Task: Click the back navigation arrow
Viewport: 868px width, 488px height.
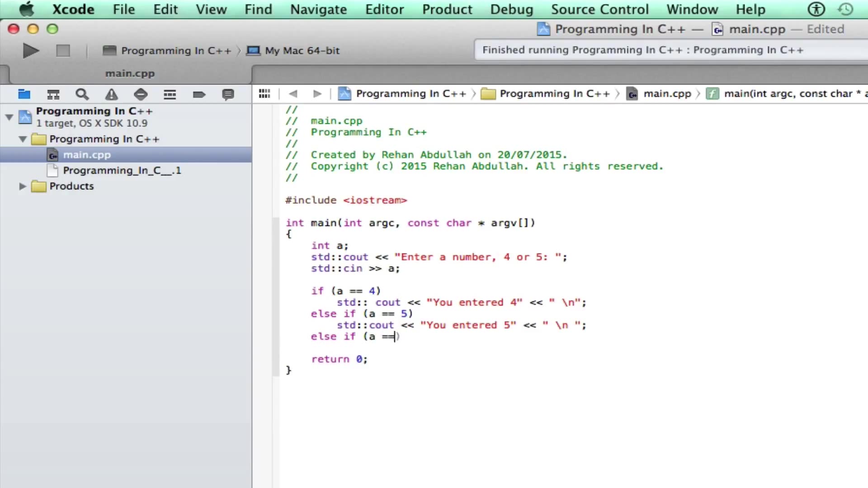Action: coord(293,94)
